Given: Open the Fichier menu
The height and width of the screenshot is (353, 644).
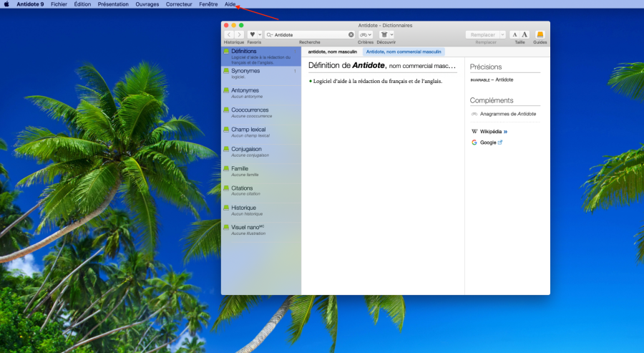Looking at the screenshot, I should 59,4.
